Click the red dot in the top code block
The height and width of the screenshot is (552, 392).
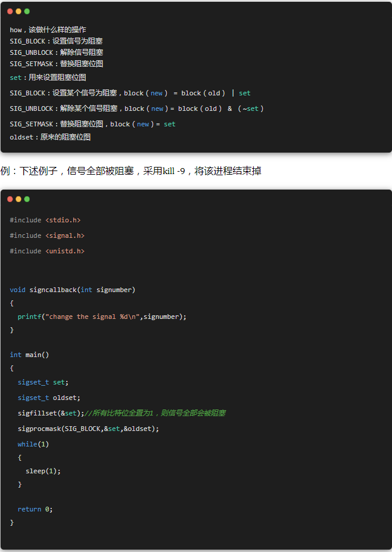click(10, 11)
